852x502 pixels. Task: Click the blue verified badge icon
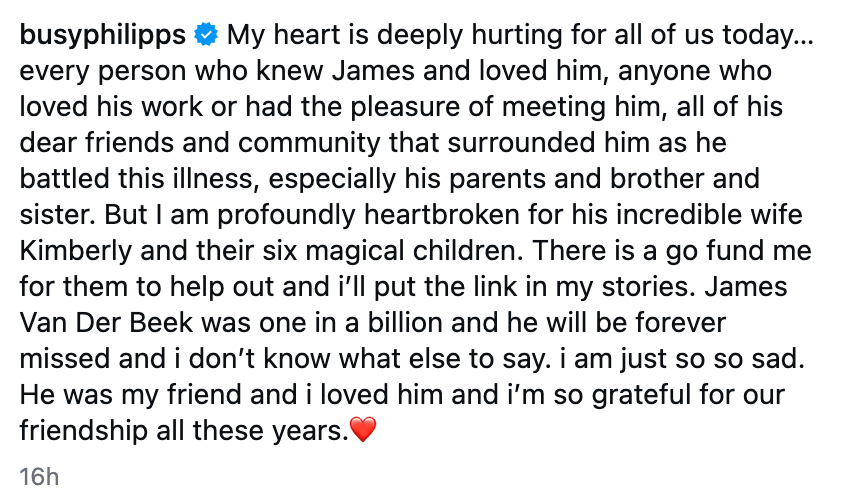206,36
